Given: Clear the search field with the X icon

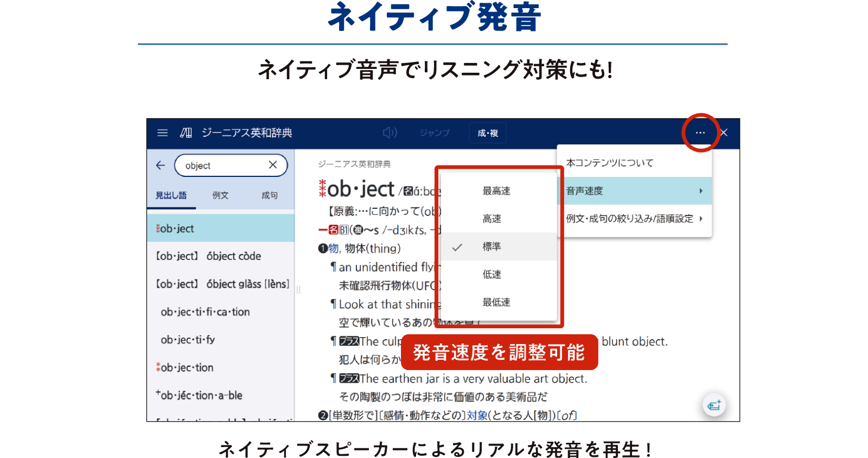Looking at the screenshot, I should coord(273,165).
